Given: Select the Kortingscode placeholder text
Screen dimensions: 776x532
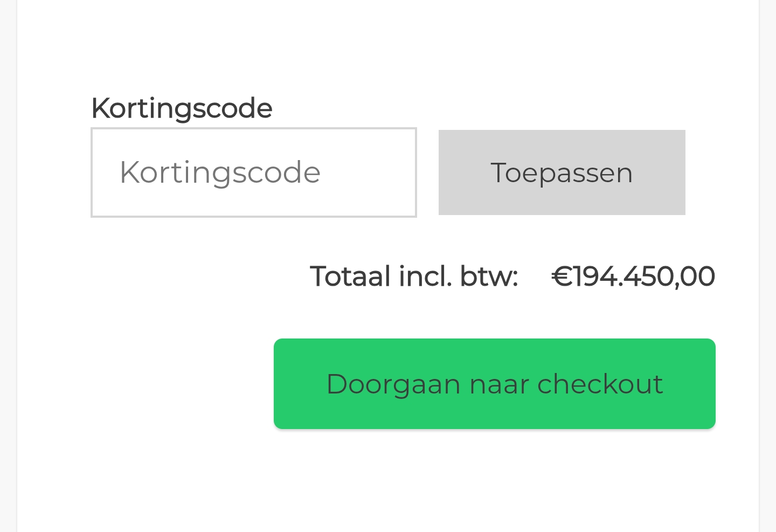Looking at the screenshot, I should pos(220,172).
